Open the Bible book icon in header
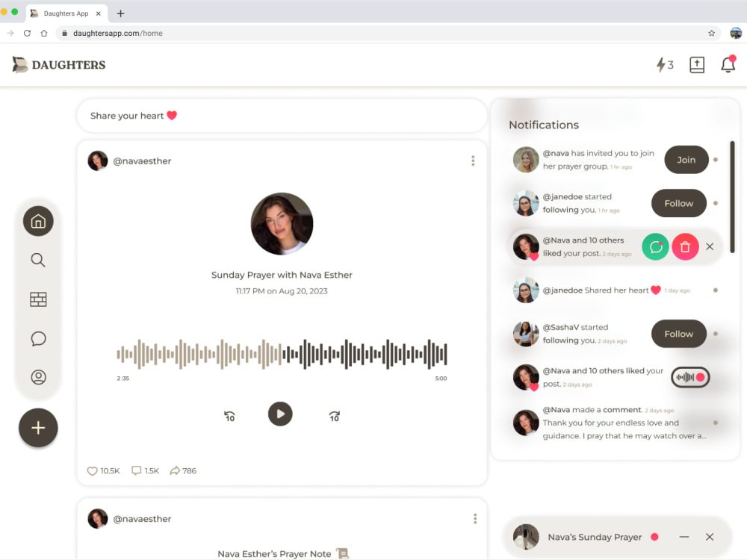747x560 pixels. [x=697, y=65]
